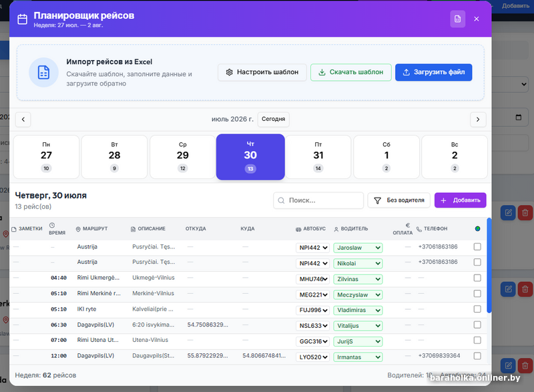534x392 pixels.
Task: Select Friday 31 day tab
Action: [x=318, y=157]
